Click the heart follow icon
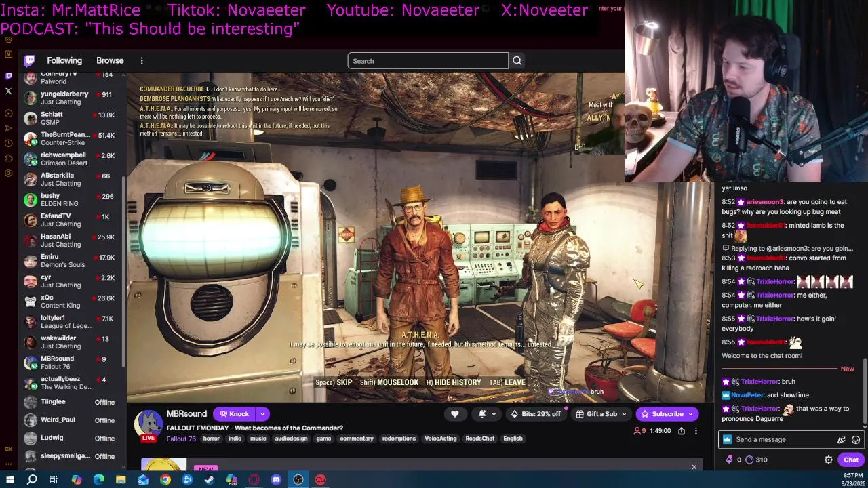 pos(455,414)
